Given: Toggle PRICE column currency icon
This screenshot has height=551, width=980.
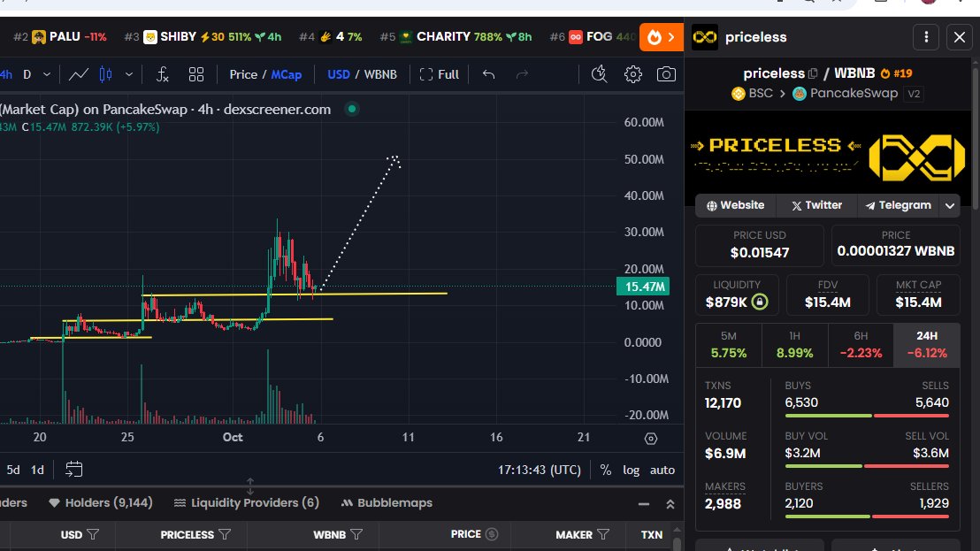Looking at the screenshot, I should [492, 535].
